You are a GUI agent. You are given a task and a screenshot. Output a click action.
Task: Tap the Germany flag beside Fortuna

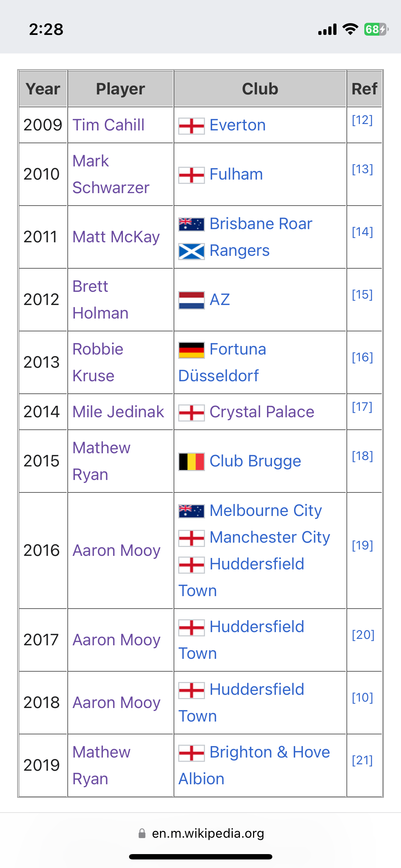(x=191, y=350)
